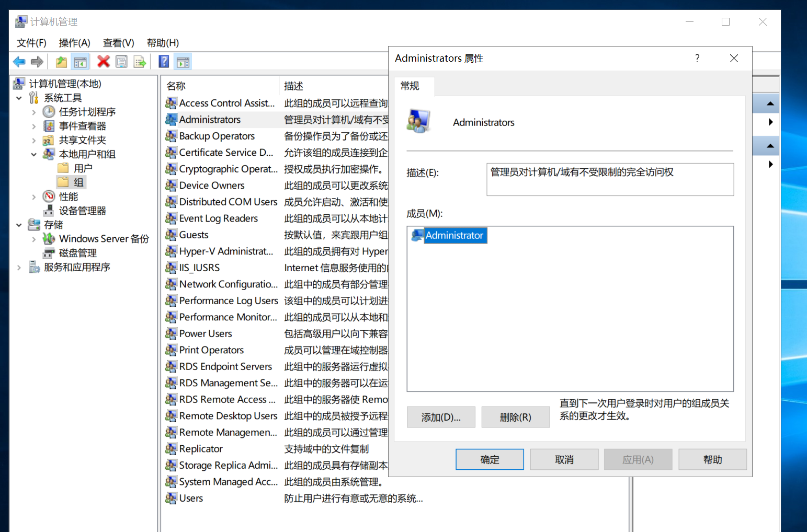Click the Access Control Assist... group icon

point(171,103)
